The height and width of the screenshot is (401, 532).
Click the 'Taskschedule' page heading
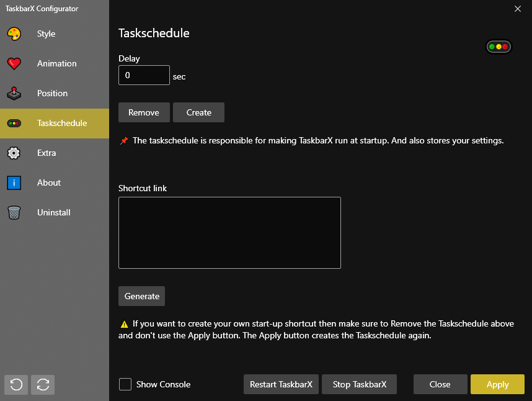point(154,34)
